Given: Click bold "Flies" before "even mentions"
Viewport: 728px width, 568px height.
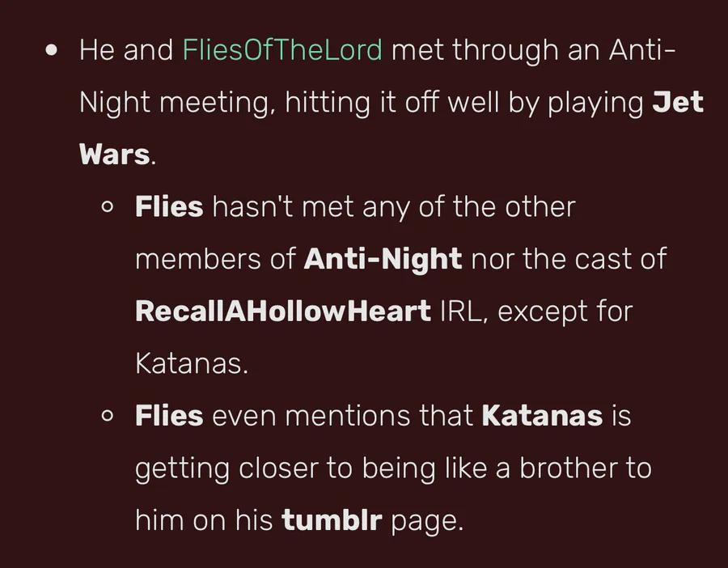Looking at the screenshot, I should point(169,416).
